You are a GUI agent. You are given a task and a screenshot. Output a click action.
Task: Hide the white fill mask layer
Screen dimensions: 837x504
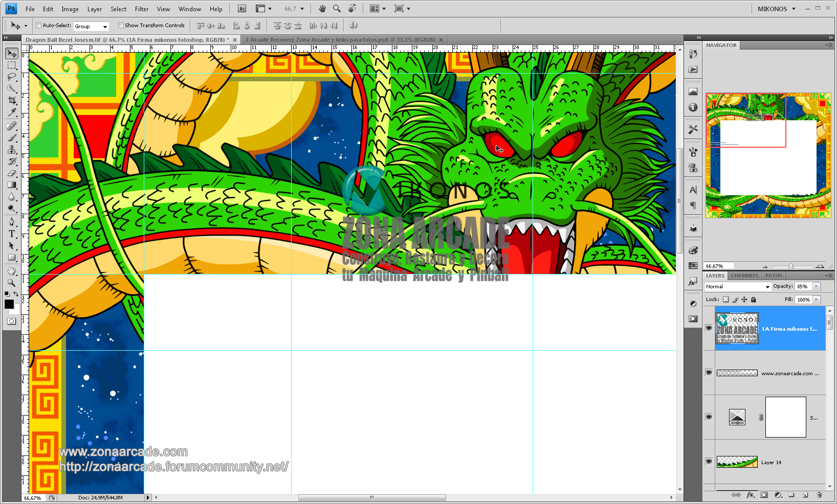[x=709, y=417]
